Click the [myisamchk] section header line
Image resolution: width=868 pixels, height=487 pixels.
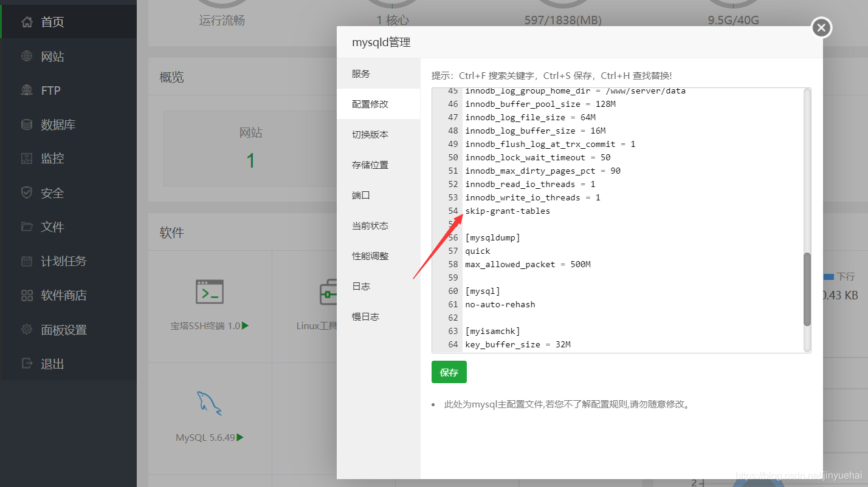tap(492, 331)
